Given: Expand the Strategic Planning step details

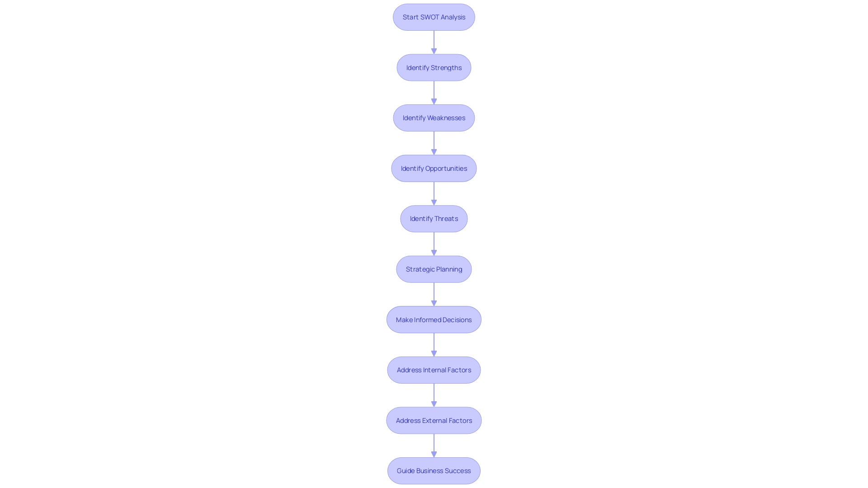Looking at the screenshot, I should click(x=434, y=269).
